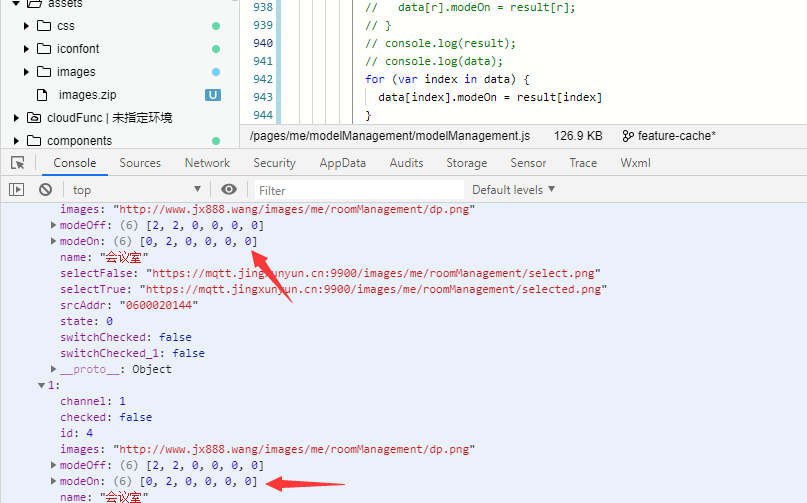Open the Network tab
This screenshot has width=807, height=503.
tap(207, 163)
